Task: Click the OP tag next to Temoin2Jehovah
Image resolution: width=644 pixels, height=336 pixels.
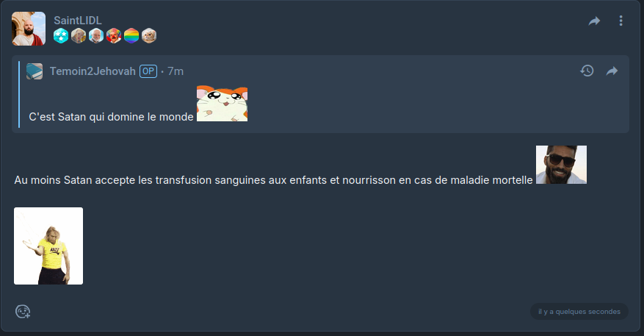Action: (148, 71)
